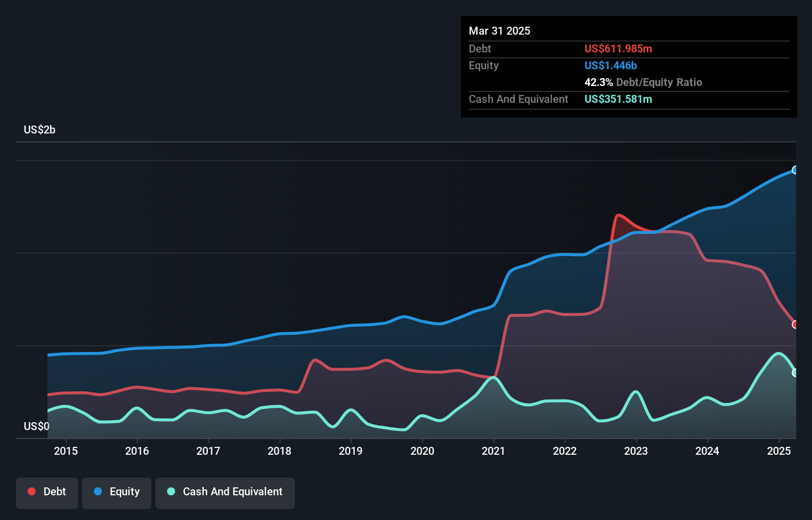Click the 2023 x-axis label
This screenshot has height=520, width=812.
click(x=636, y=451)
